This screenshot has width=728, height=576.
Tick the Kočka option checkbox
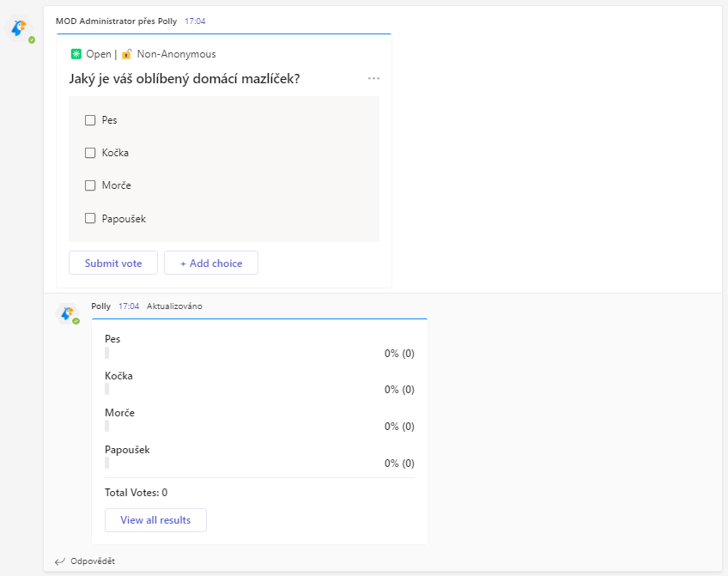[90, 153]
